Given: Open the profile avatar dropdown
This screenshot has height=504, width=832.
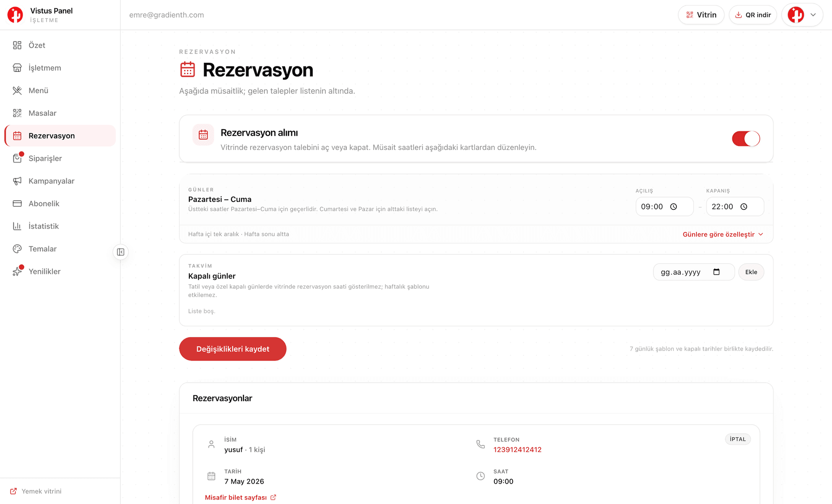Looking at the screenshot, I should [x=802, y=15].
